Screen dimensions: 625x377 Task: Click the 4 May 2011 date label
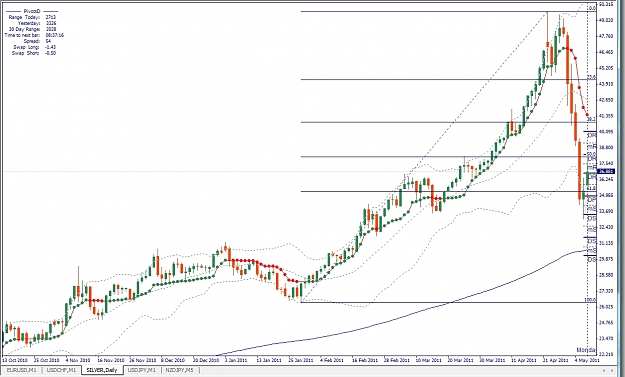coord(587,360)
